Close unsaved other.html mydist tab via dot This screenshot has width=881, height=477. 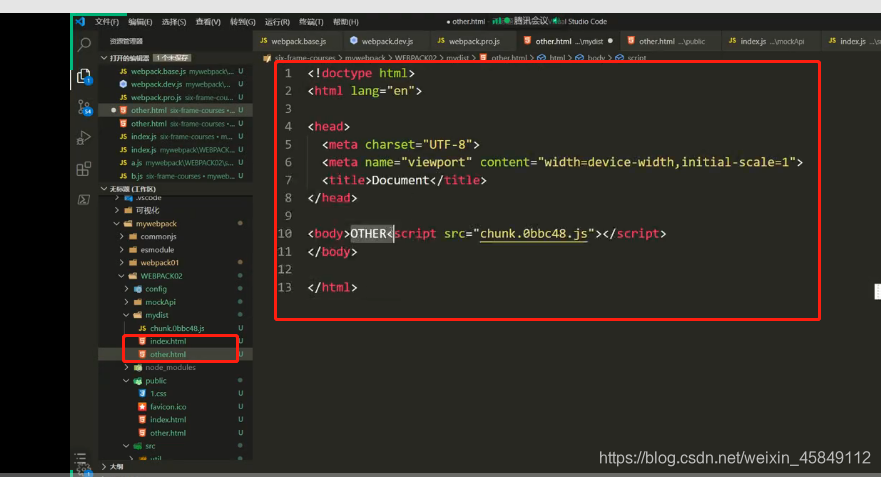(x=610, y=41)
